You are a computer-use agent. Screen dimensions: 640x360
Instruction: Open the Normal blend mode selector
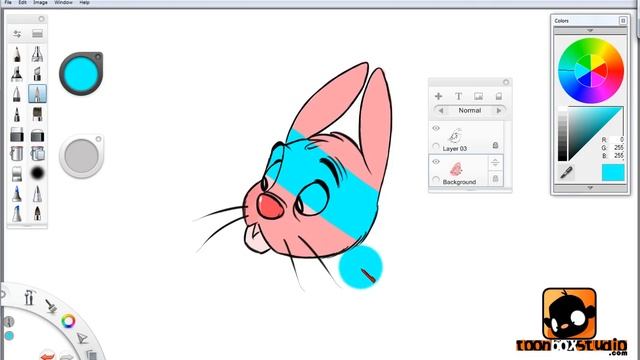[470, 110]
